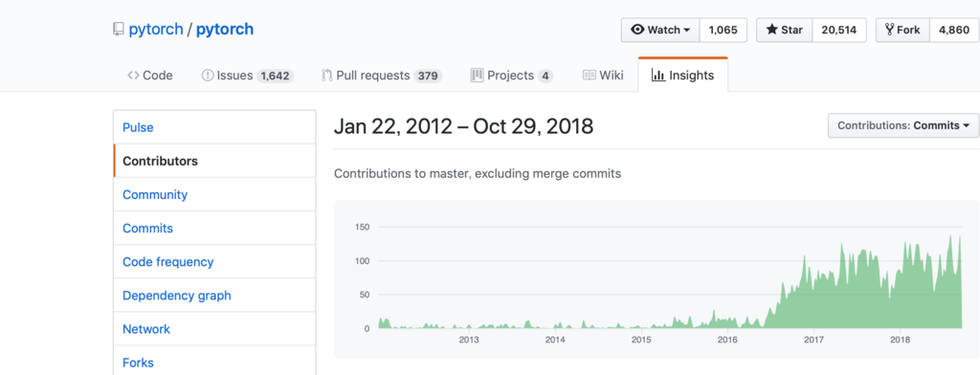Viewport: 980px width, 375px height.
Task: Star the repository with Star button
Action: [785, 30]
